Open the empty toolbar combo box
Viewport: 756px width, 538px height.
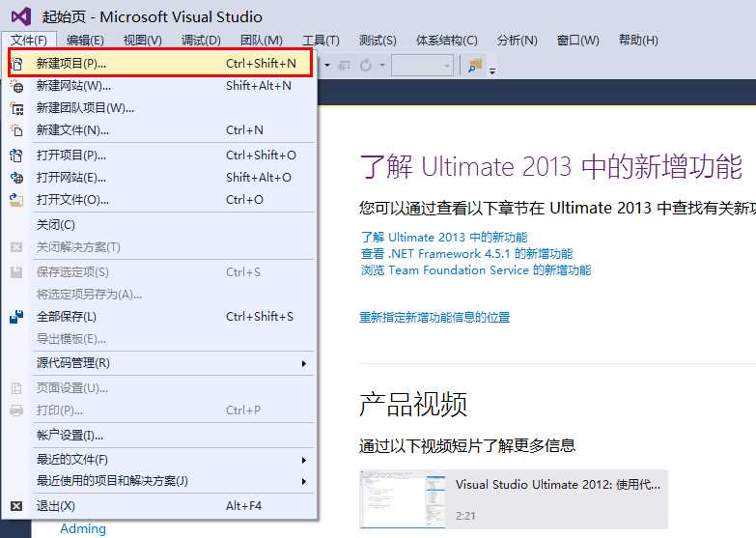(x=422, y=65)
